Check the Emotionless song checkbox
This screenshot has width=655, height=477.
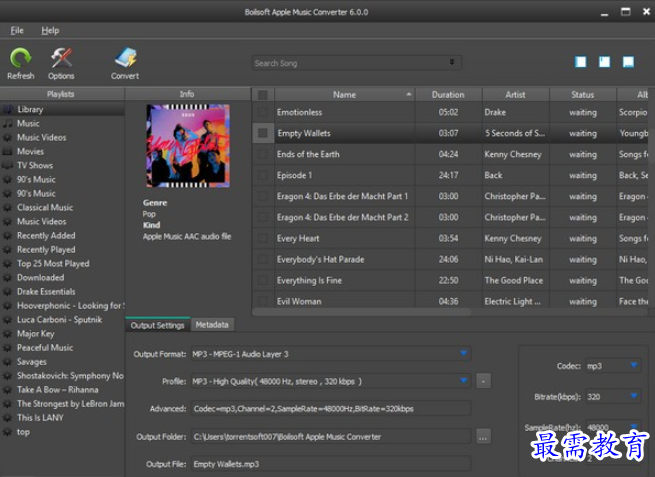pyautogui.click(x=263, y=112)
